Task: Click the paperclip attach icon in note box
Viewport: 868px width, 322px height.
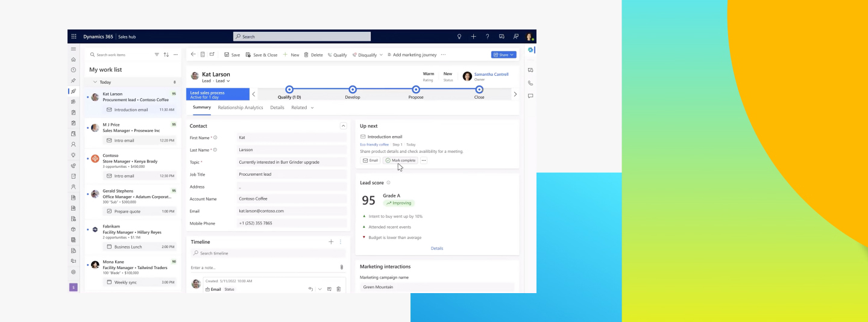Action: tap(342, 267)
